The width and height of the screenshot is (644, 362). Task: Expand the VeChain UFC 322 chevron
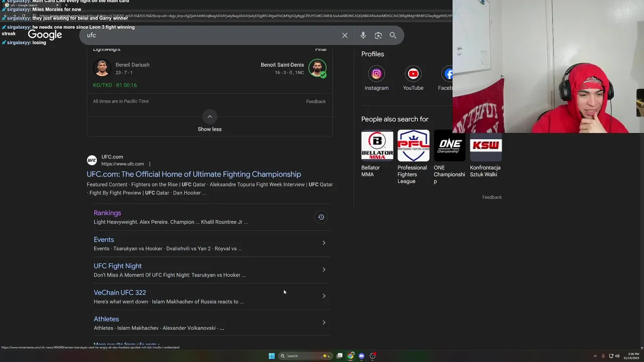[324, 296]
